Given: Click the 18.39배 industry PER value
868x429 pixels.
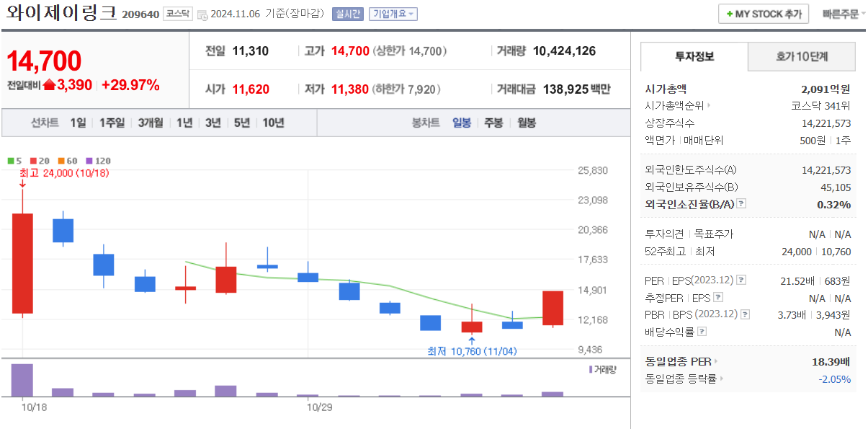Looking at the screenshot, I should [831, 361].
